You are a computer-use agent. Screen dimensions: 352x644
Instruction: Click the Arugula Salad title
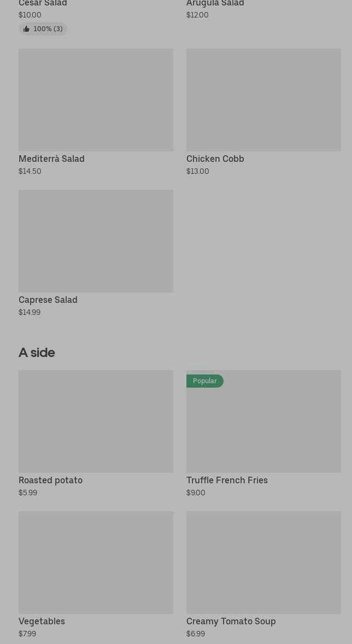[215, 3]
